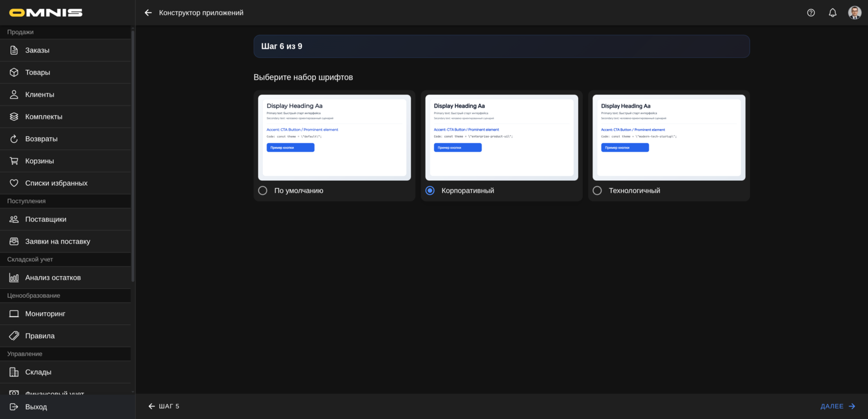This screenshot has height=419, width=868.
Task: Click the Списки избранных heart icon
Action: (x=14, y=183)
